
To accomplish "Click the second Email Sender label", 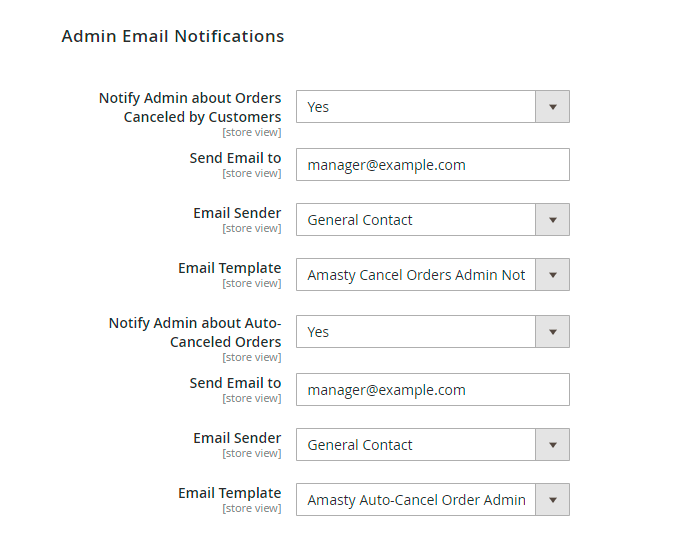I will click(237, 438).
